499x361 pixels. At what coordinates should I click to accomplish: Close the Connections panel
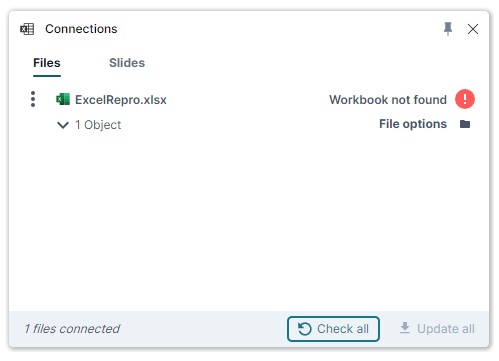tap(473, 29)
